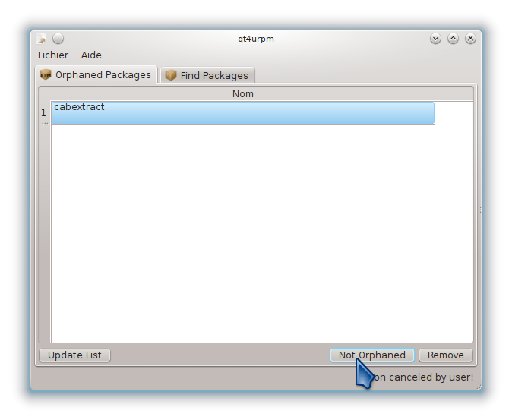Switch to the Orphaned Packages tab

coord(96,75)
